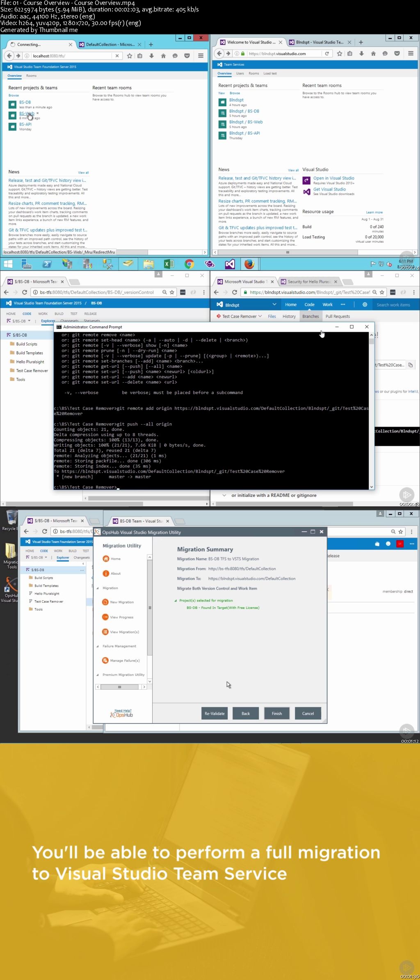
Task: Click the ellipsis icon in the Blndspt navigation bar
Action: [x=343, y=305]
